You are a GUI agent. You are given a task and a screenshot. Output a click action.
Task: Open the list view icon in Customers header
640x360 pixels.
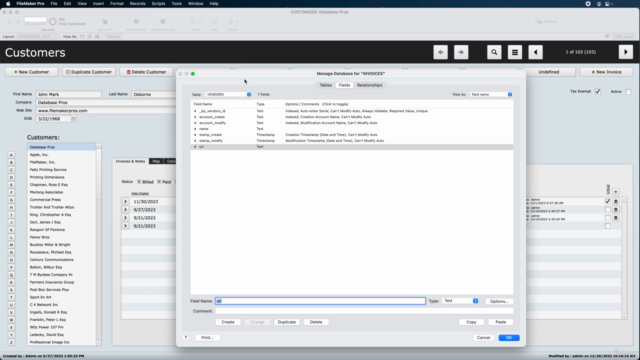coord(515,52)
